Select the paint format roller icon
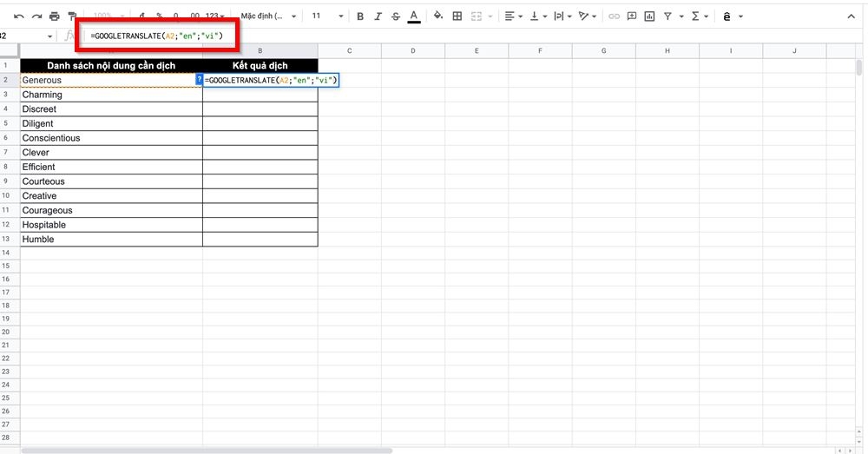The width and height of the screenshot is (868, 454). 72,16
